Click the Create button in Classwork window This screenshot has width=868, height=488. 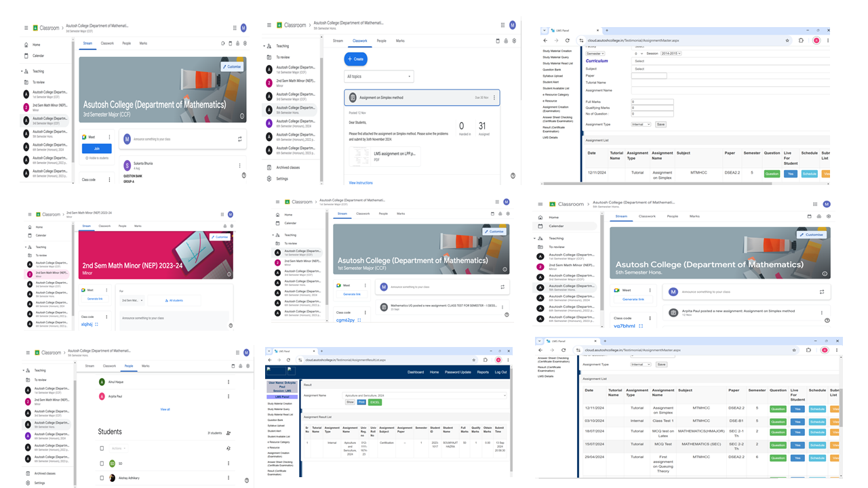[x=356, y=59]
